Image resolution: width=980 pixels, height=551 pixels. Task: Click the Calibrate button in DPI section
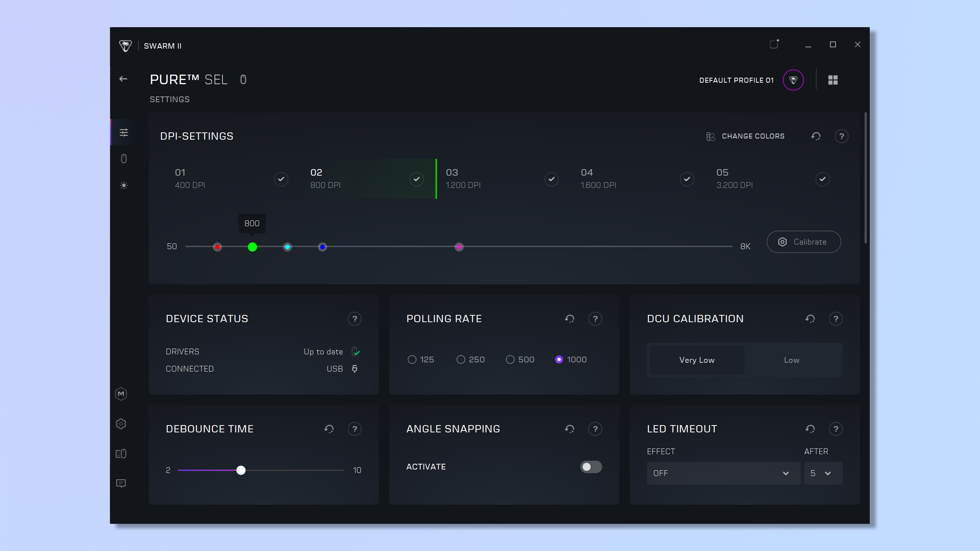click(803, 241)
